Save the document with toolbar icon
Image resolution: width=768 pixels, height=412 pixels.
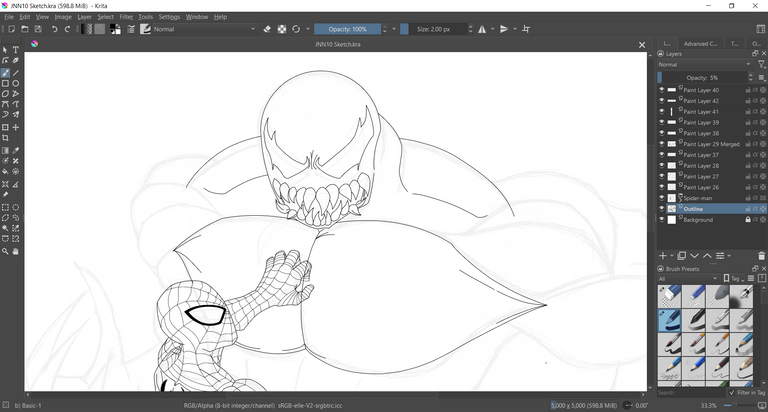tap(38, 29)
